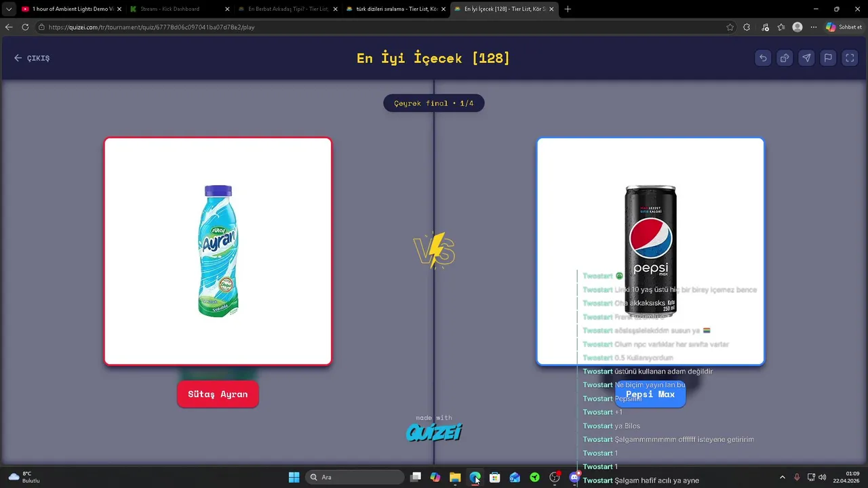Click chat message 'Şalgam hafif acılı ya ayne'
This screenshot has height=488, width=868.
coord(656,481)
